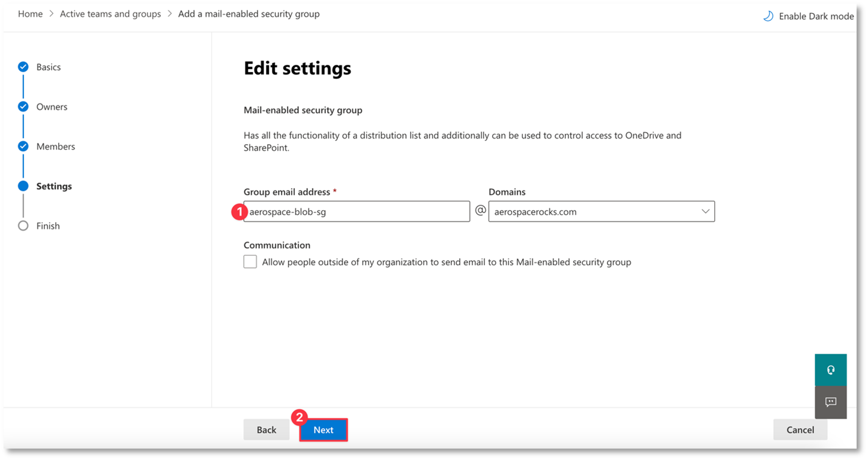Click the Enable Dark mode moon icon
The height and width of the screenshot is (460, 868).
coord(768,16)
